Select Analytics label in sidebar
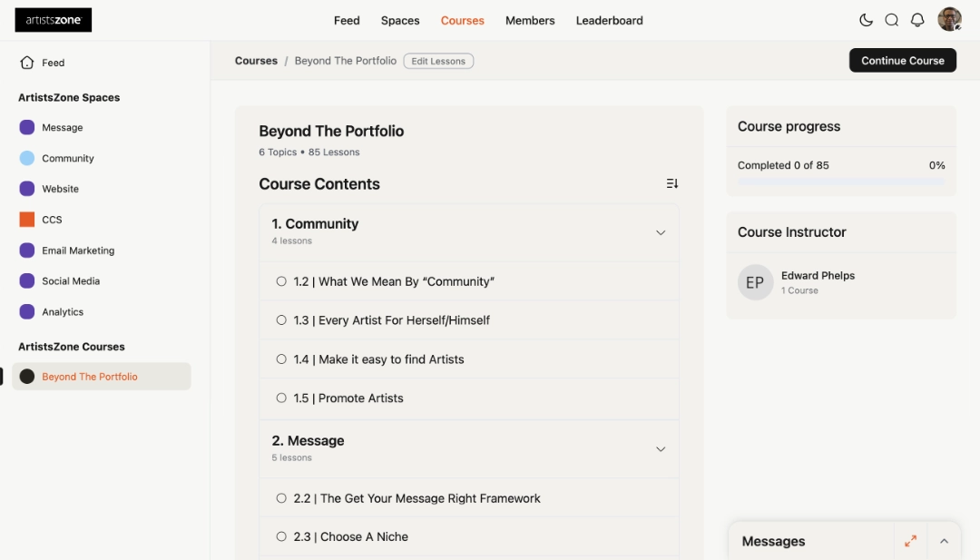This screenshot has height=560, width=980. click(x=63, y=311)
